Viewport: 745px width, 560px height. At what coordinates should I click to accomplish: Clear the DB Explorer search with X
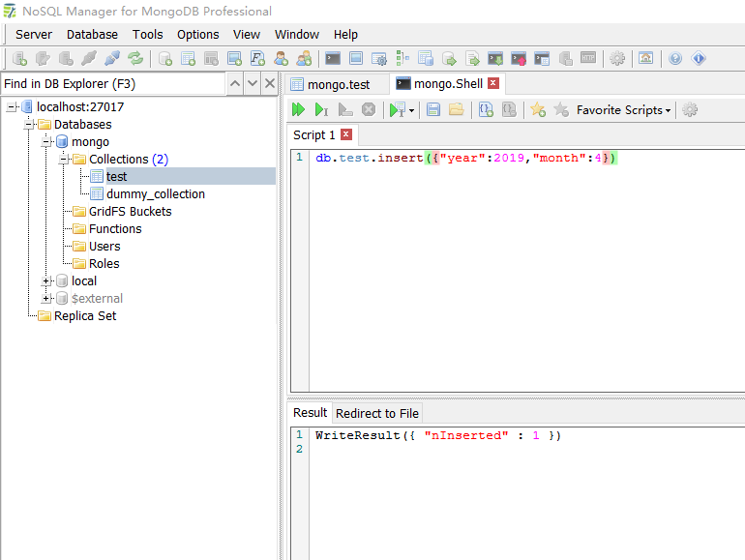coord(270,83)
